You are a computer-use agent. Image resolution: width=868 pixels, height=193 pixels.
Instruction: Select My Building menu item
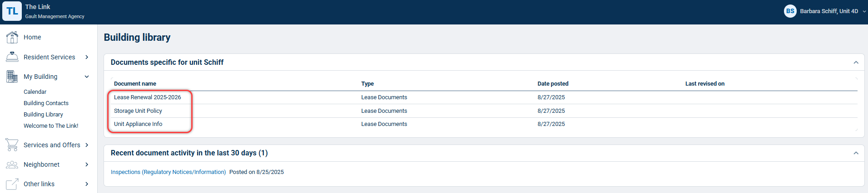pos(40,77)
